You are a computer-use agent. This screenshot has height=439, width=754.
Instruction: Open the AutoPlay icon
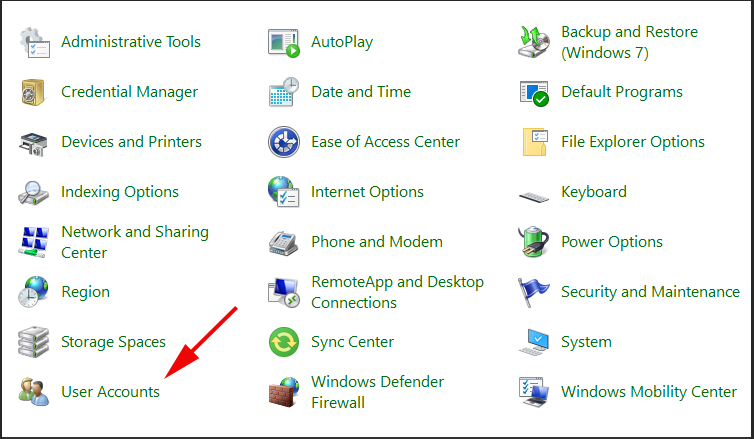[284, 43]
